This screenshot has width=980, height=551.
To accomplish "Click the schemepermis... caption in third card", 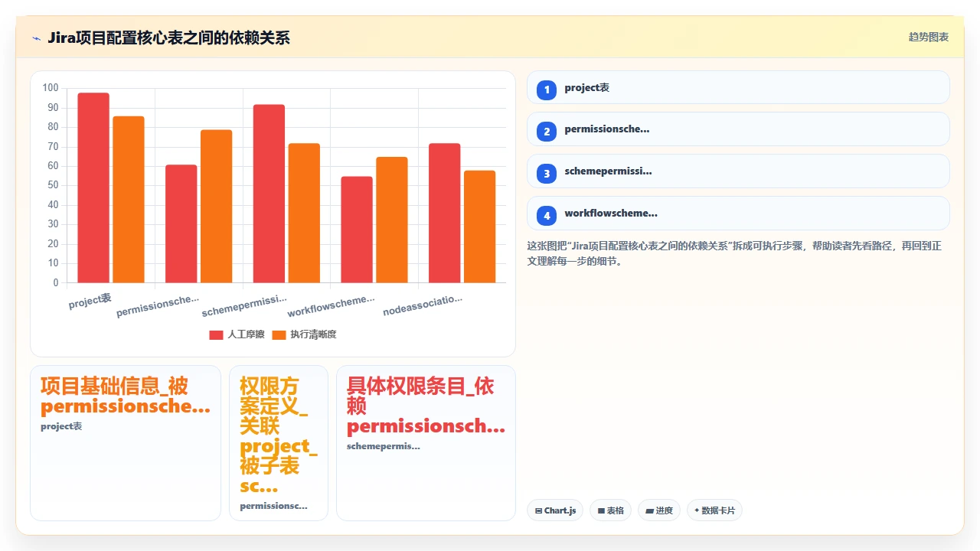I will tap(383, 446).
